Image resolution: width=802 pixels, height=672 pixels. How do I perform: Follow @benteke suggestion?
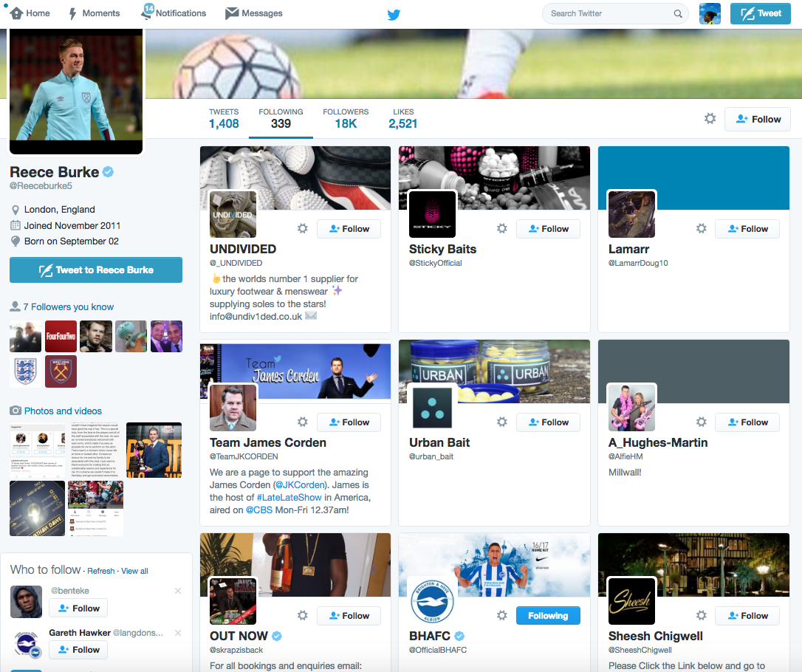pyautogui.click(x=78, y=608)
